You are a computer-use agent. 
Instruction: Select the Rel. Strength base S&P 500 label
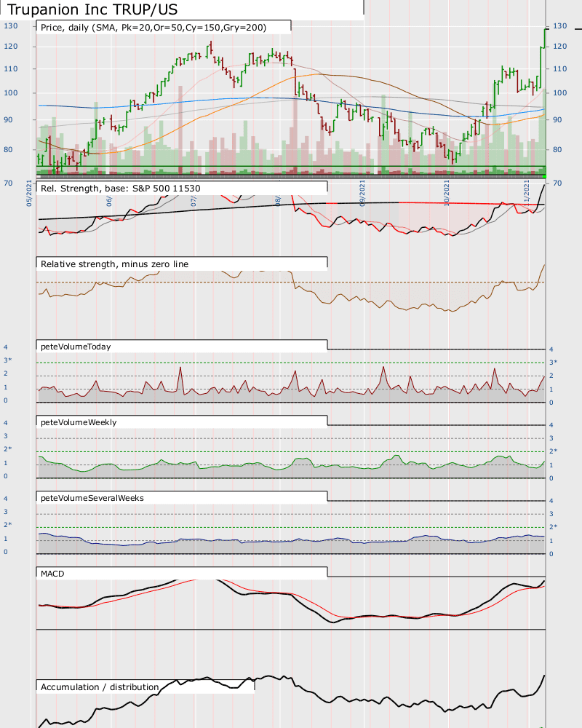121,188
